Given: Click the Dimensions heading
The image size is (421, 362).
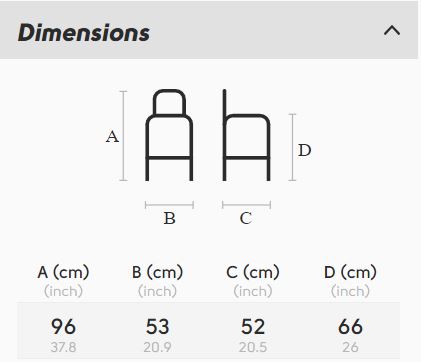Looking at the screenshot, I should pyautogui.click(x=84, y=33).
